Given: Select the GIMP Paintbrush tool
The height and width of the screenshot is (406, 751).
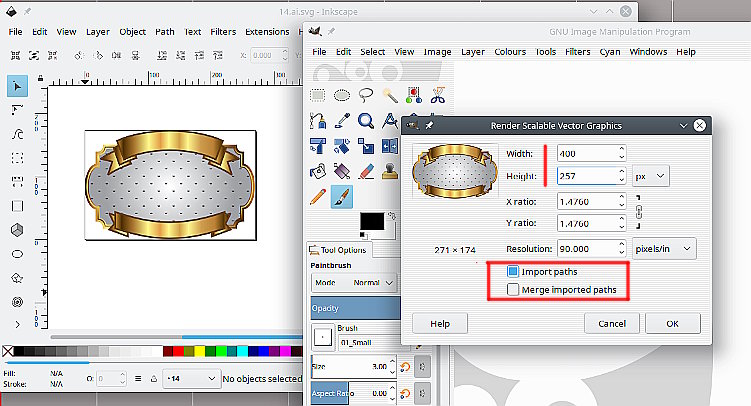Looking at the screenshot, I should tap(341, 197).
